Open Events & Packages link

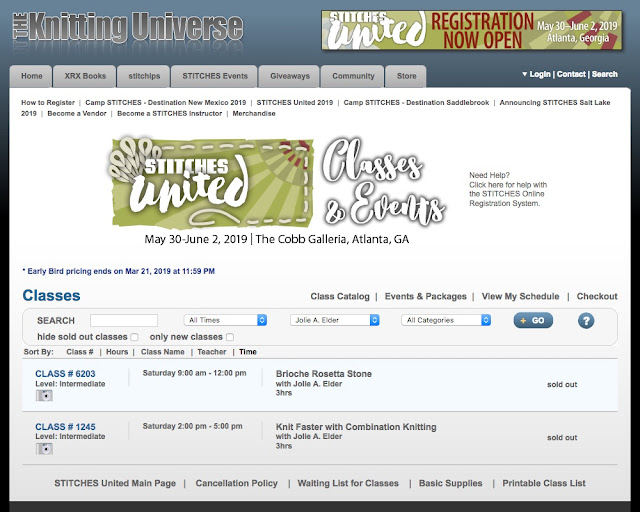coord(425,296)
